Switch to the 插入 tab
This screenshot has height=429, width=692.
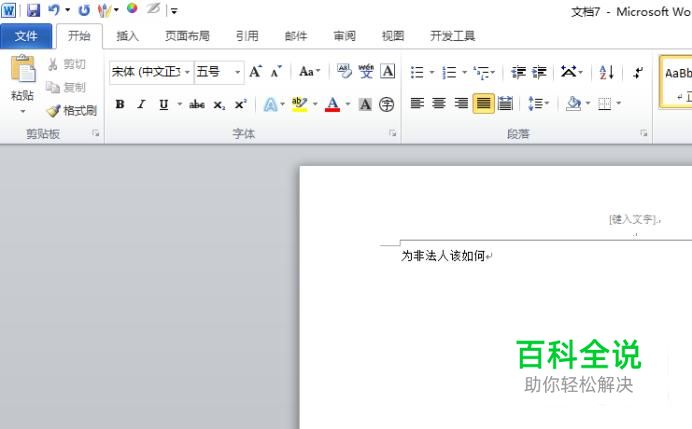pyautogui.click(x=128, y=36)
